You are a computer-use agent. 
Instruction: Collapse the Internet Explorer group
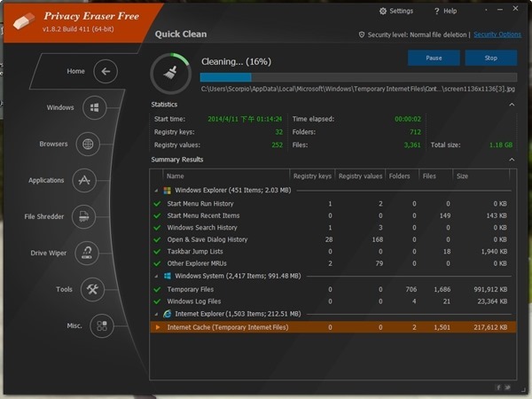coord(157,313)
